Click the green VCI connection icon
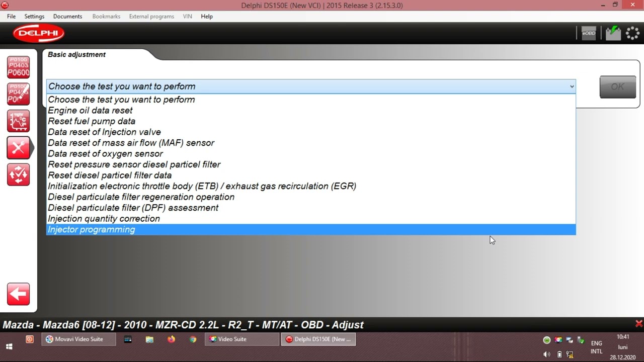The height and width of the screenshot is (362, 644). tap(613, 33)
